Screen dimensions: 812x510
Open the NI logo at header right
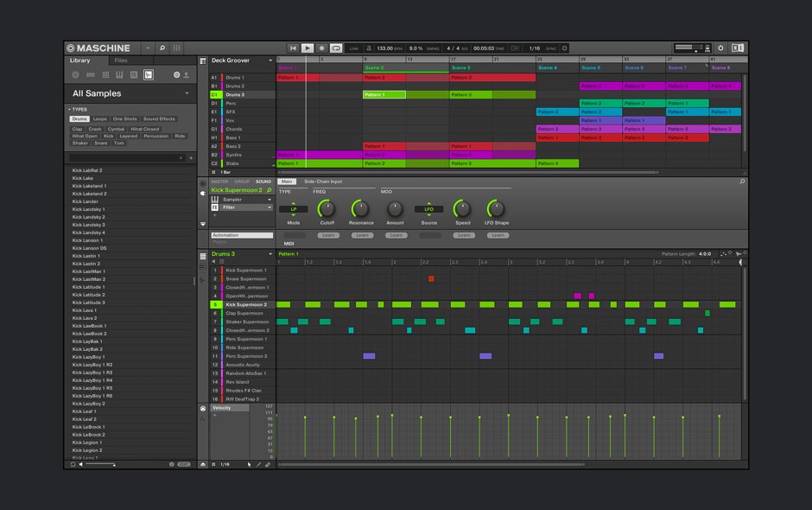pos(738,48)
